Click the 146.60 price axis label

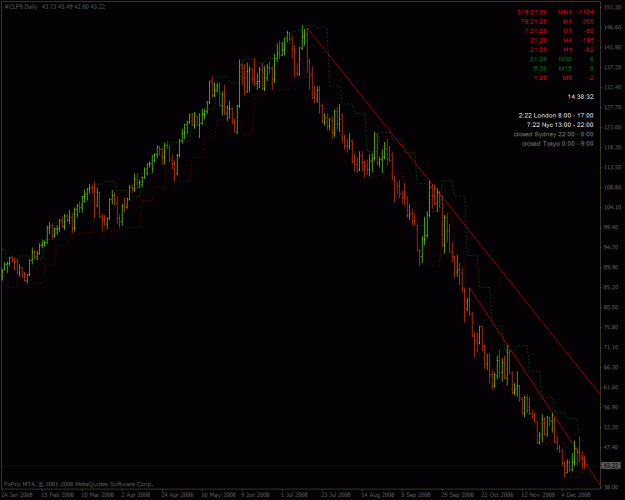click(x=612, y=27)
